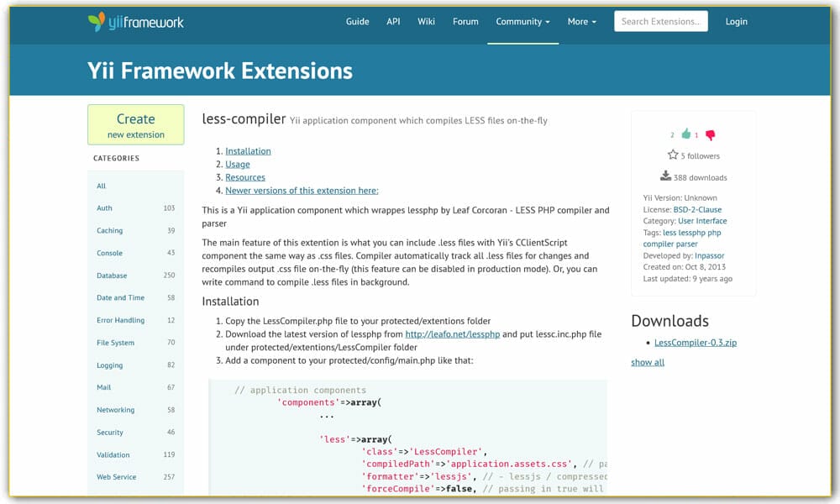Click the star followers icon
This screenshot has width=840, height=504.
[673, 155]
